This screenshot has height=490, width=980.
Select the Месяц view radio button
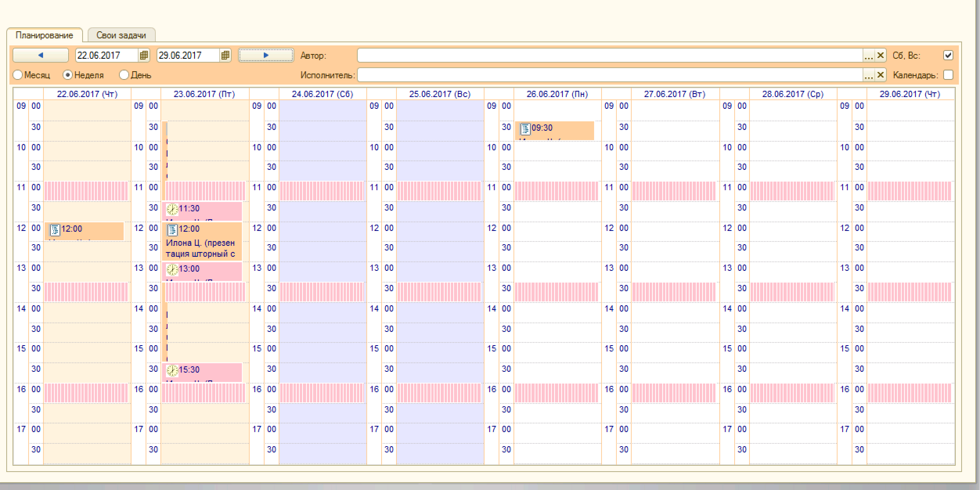pos(18,75)
